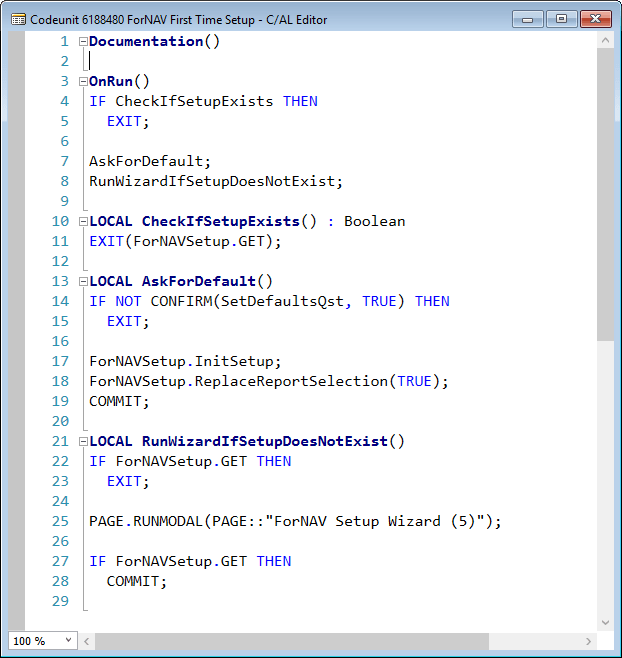Click ForNAVSetup.InitSetup on line 17
Viewport: 622px width, 658px height.
pos(185,361)
